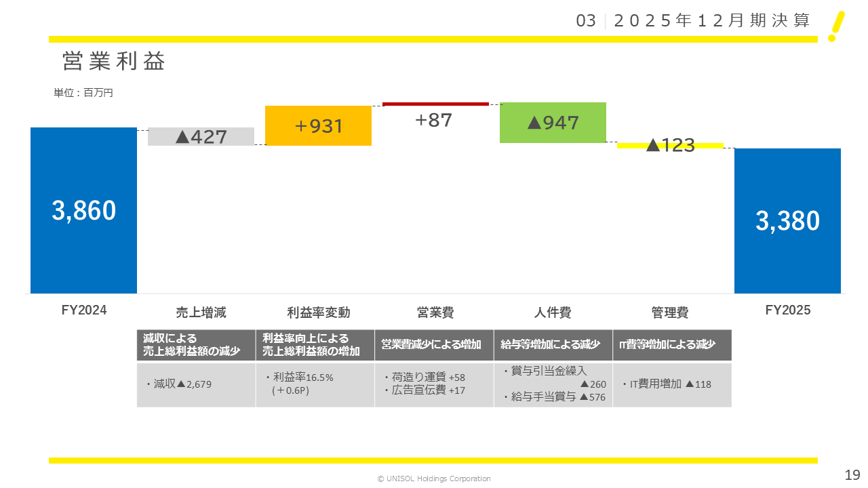
Task: Select the gray ▲427 waterfall bar
Action: pyautogui.click(x=201, y=136)
